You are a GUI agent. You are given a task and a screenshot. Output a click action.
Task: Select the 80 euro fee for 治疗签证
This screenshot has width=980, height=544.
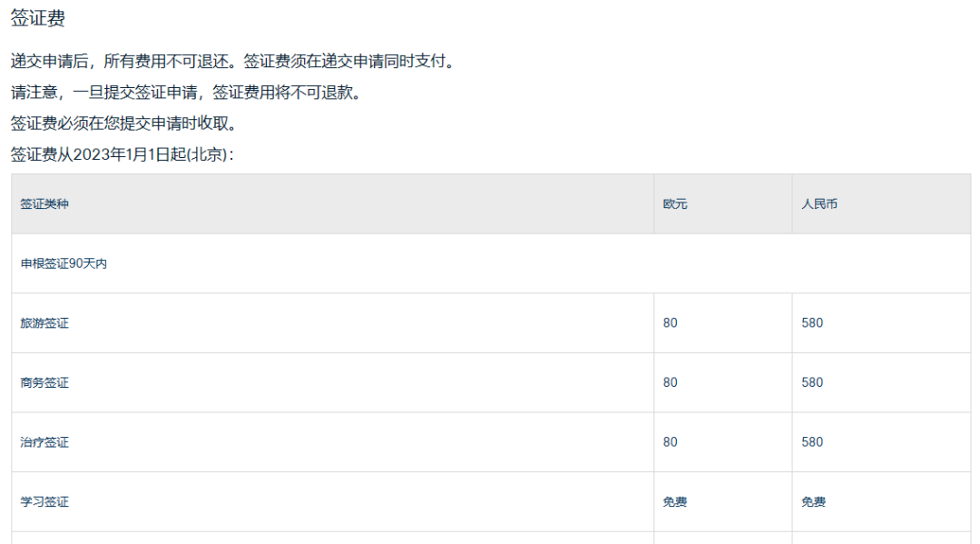coord(670,442)
